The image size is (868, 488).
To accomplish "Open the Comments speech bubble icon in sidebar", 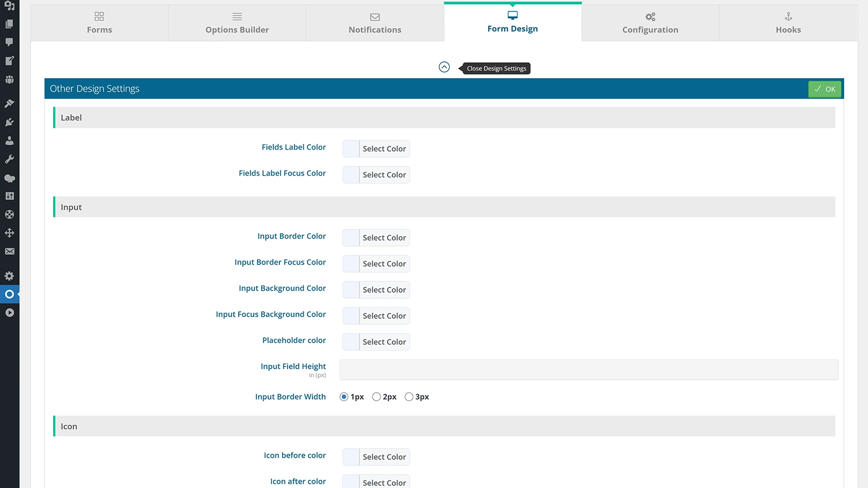I will tap(9, 43).
